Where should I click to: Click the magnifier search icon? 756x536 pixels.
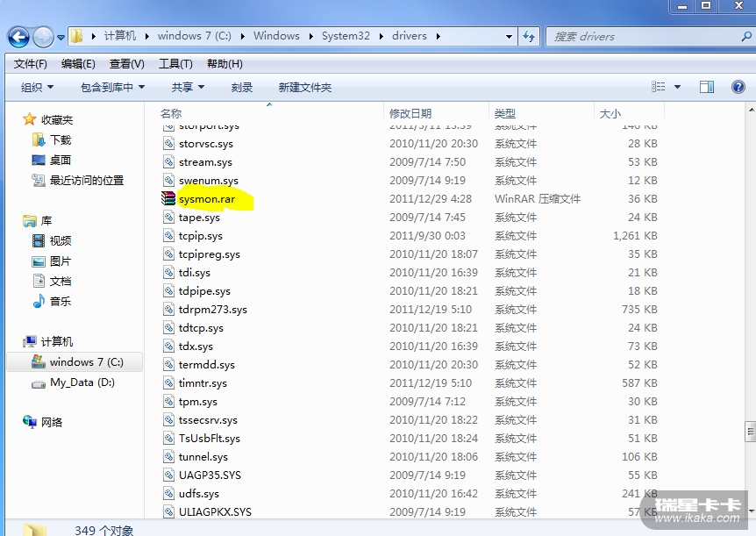click(745, 36)
